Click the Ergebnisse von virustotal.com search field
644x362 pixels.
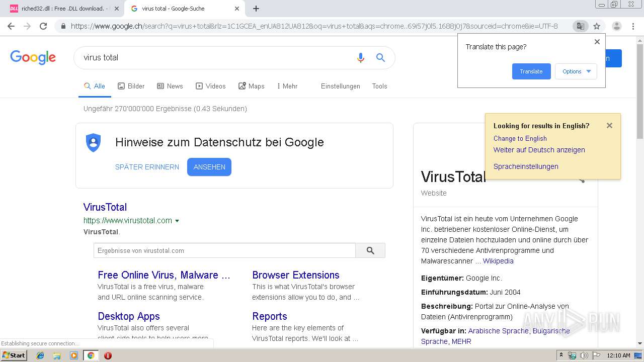tap(224, 250)
